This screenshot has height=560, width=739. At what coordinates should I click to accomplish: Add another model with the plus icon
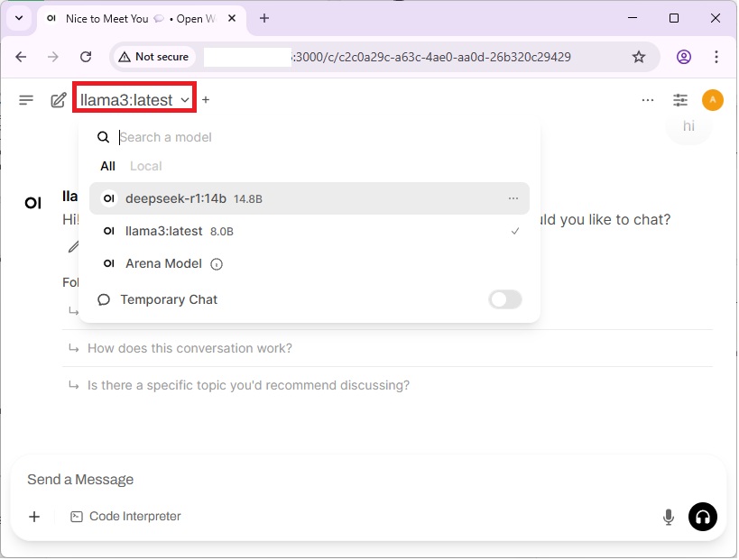206,100
